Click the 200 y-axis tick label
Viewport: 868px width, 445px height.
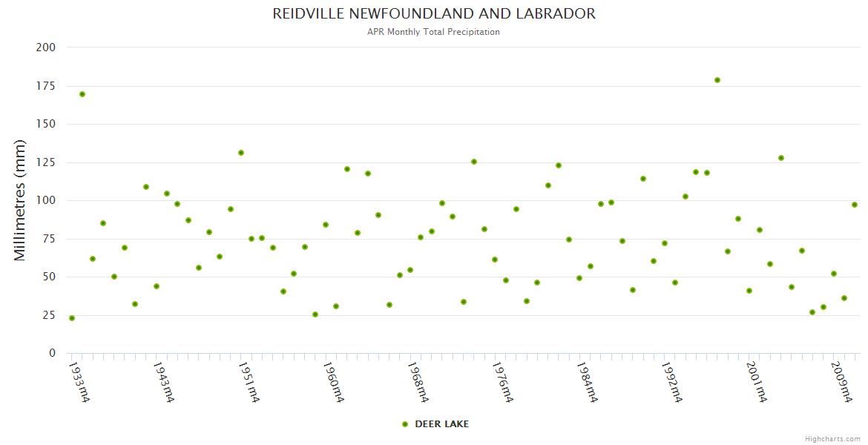point(46,47)
